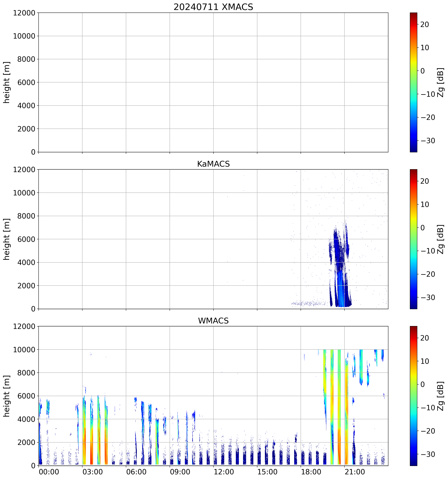Click the 18:00 time axis label
This screenshot has height=479, width=448.
[311, 472]
